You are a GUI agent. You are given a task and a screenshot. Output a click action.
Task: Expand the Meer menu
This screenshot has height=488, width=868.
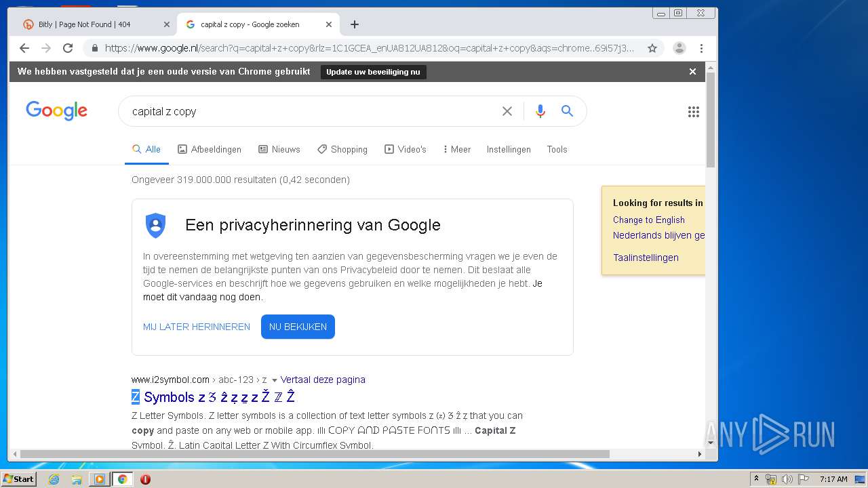pyautogui.click(x=457, y=149)
